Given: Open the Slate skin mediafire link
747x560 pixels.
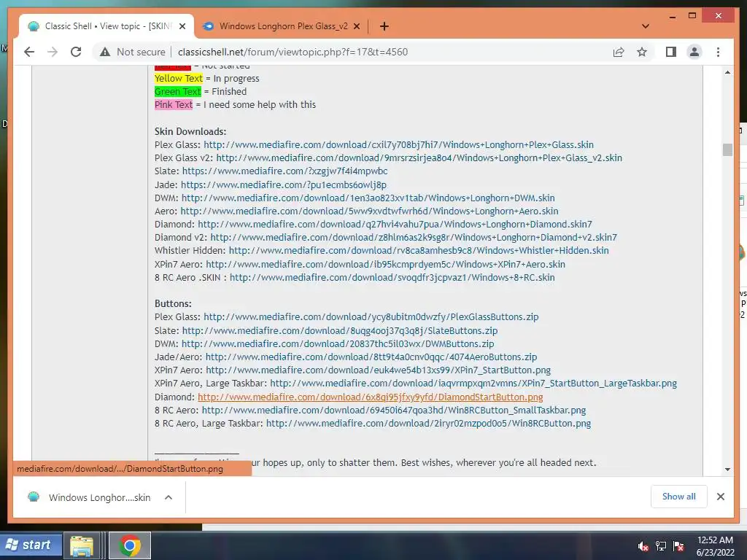Looking at the screenshot, I should click(x=285, y=171).
